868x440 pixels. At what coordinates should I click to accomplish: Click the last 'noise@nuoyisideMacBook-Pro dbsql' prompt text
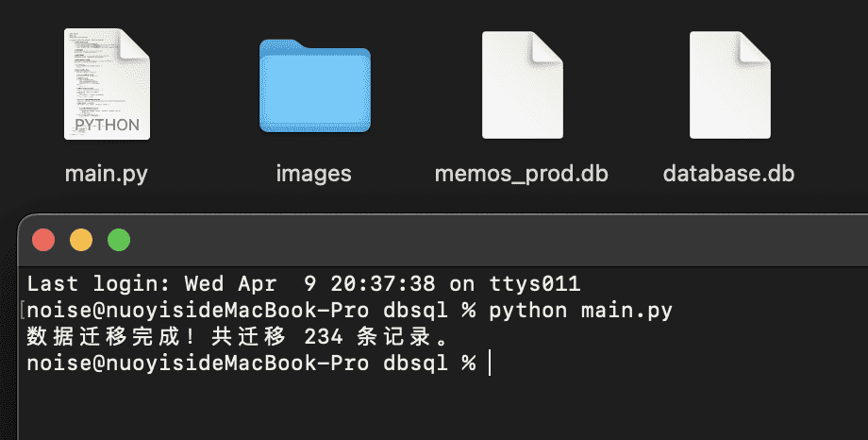click(x=237, y=363)
